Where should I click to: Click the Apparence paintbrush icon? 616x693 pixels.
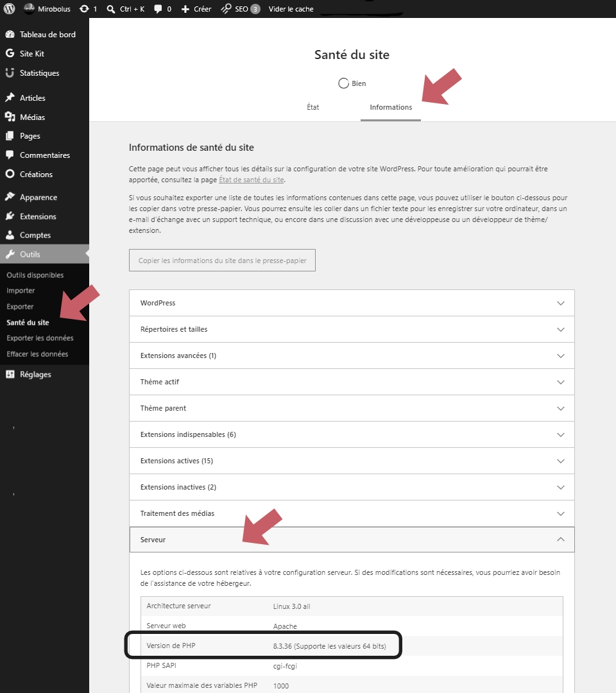coord(10,197)
